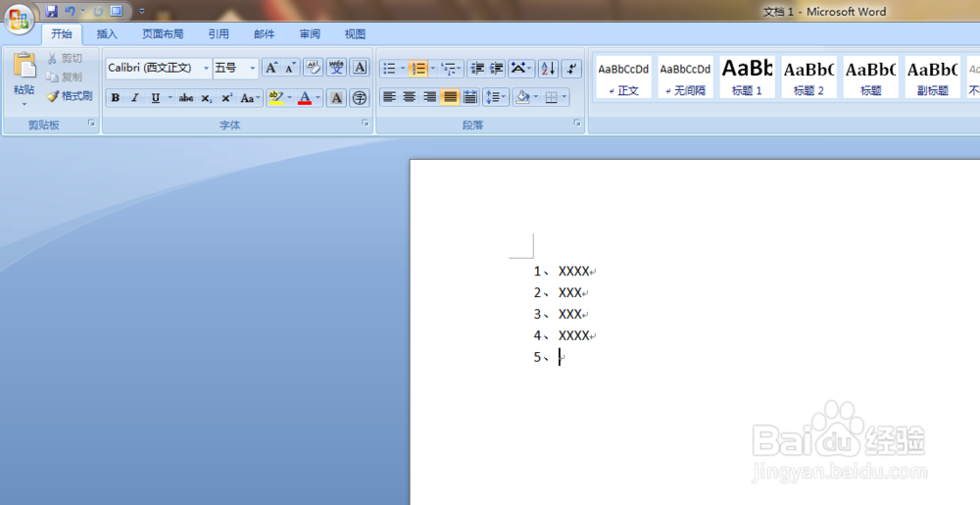980x505 pixels.
Task: Open the Aa change case menu
Action: pyautogui.click(x=250, y=98)
